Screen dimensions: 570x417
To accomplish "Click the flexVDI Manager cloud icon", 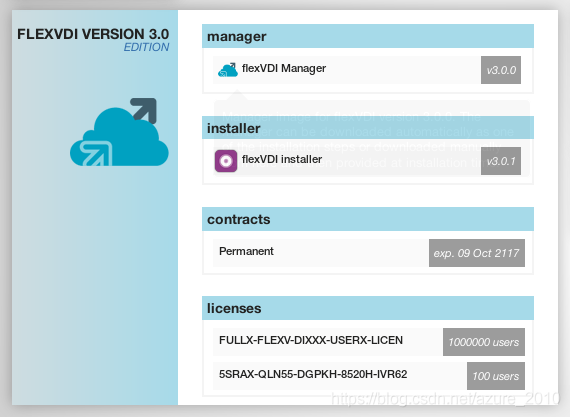I will tap(228, 69).
